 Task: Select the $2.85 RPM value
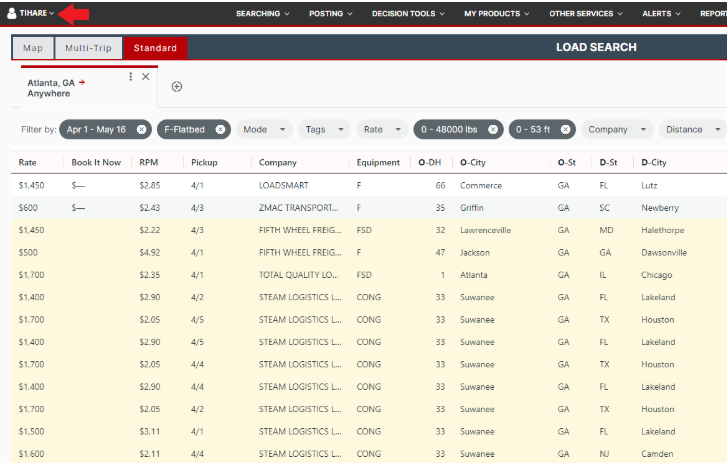coord(150,185)
